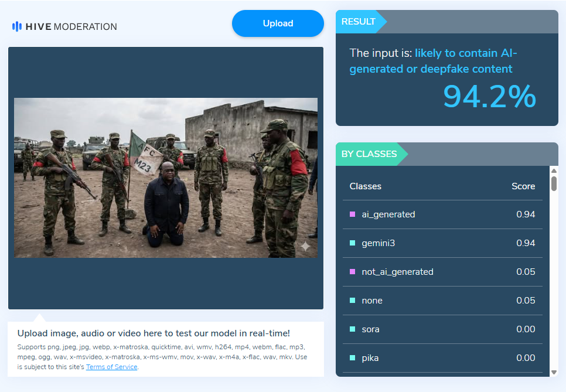Click the 94.2% result score

(x=489, y=97)
